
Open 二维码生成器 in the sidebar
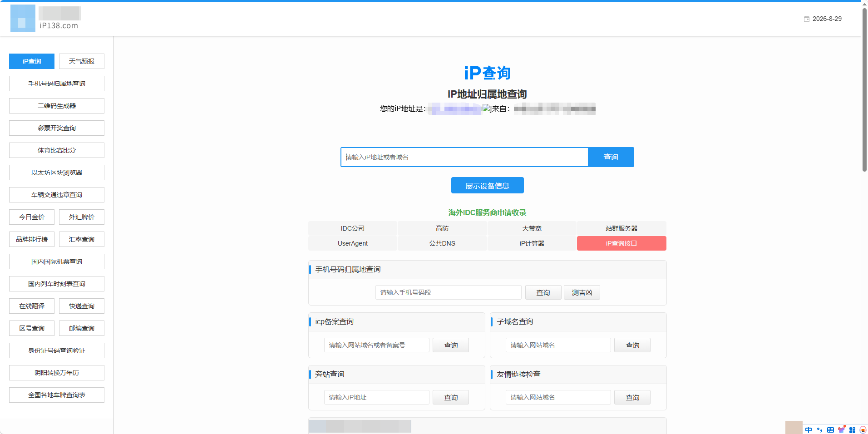57,106
